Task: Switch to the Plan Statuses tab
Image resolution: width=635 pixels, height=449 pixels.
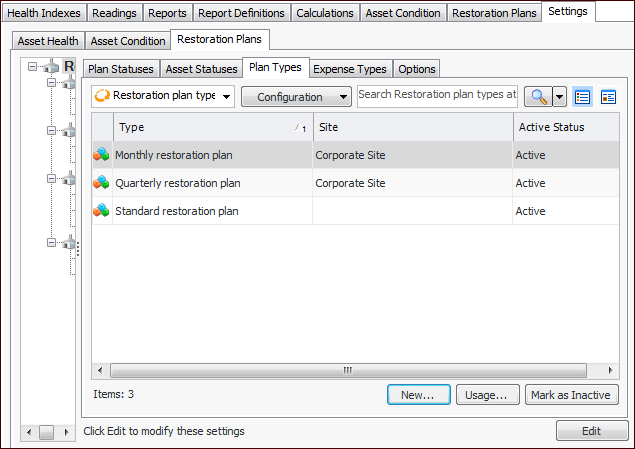Action: coord(121,69)
